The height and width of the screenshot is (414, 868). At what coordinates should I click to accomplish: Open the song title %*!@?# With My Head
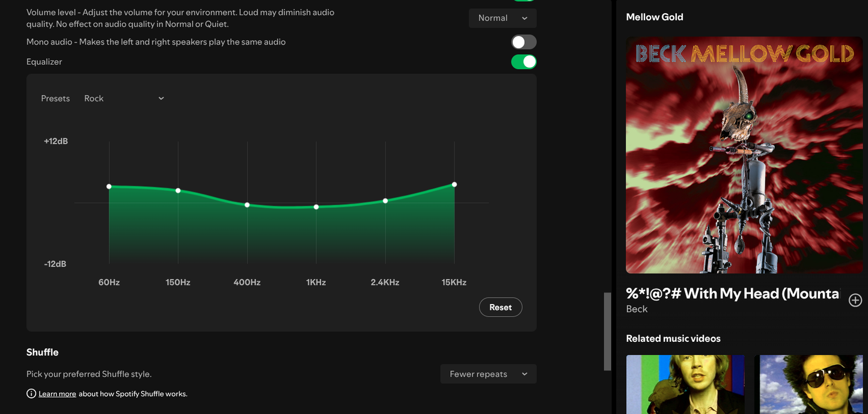point(732,293)
